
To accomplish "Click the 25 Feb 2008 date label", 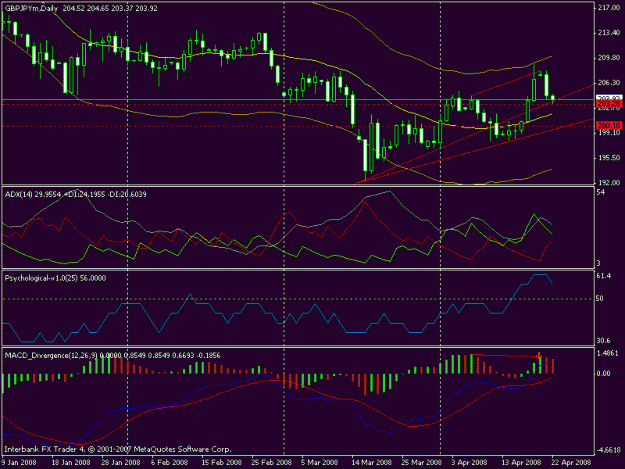I will click(x=271, y=462).
